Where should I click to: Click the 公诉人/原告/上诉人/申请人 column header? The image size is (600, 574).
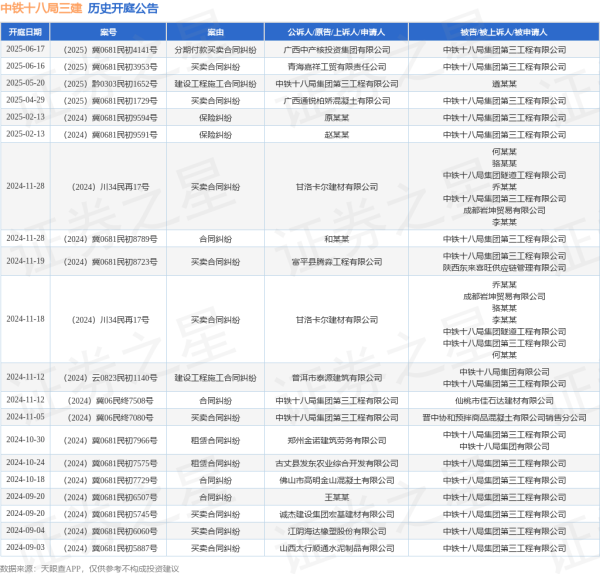(x=336, y=32)
